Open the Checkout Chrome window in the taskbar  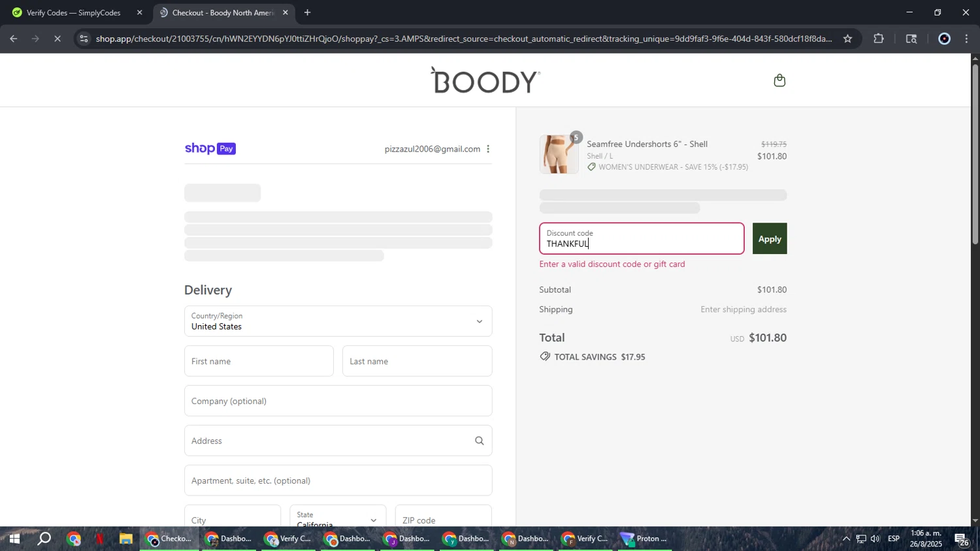[169, 539]
